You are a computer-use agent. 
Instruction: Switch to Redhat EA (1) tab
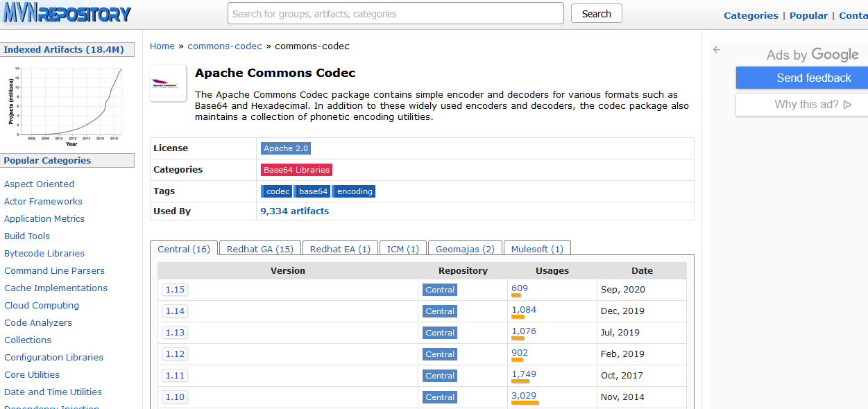pyautogui.click(x=340, y=249)
